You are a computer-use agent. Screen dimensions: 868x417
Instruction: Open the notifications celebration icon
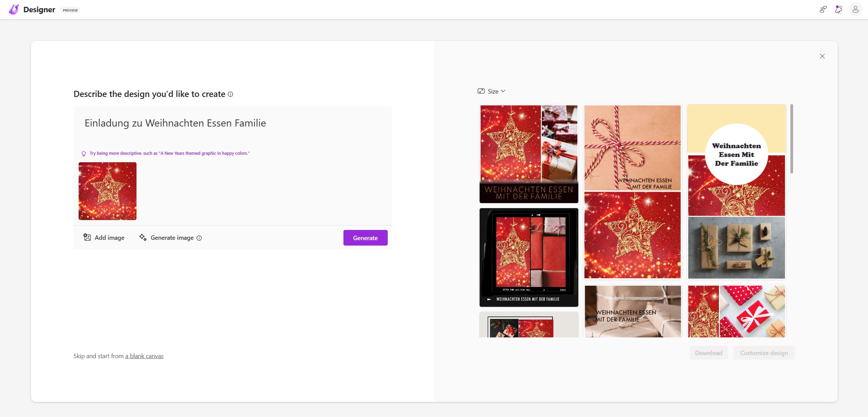point(839,10)
